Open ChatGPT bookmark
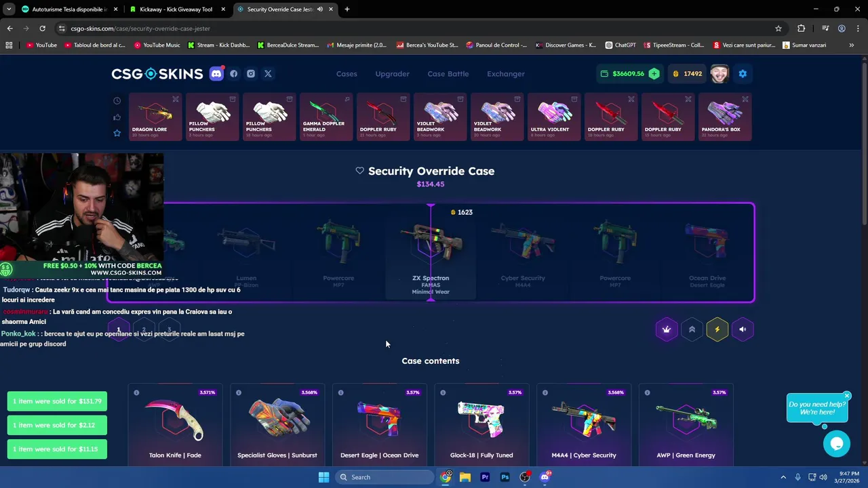 tap(620, 45)
